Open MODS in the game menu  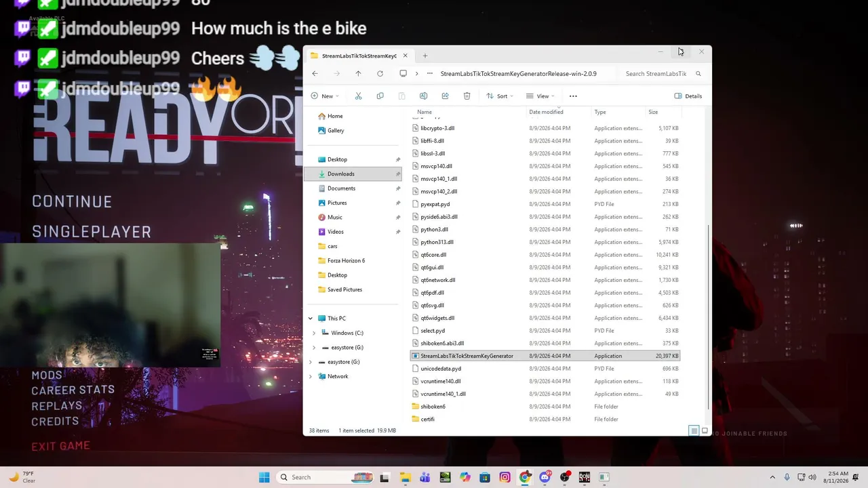pos(47,375)
